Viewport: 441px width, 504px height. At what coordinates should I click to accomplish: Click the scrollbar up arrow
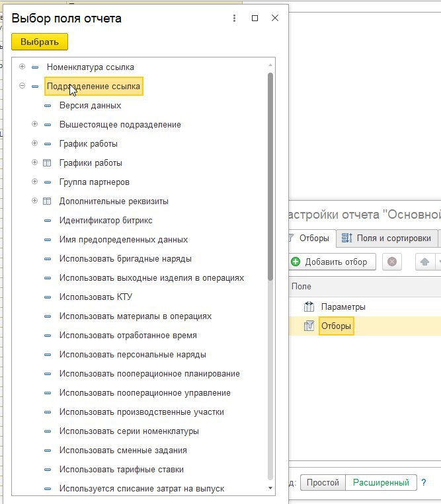pos(270,65)
